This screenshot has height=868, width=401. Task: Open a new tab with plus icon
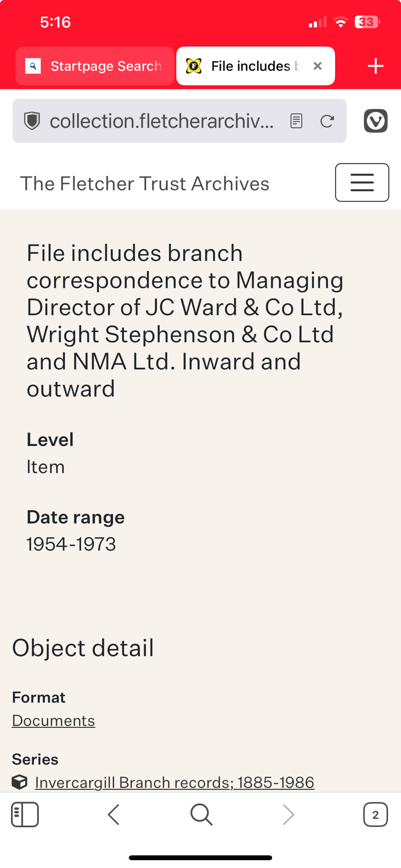pos(375,66)
